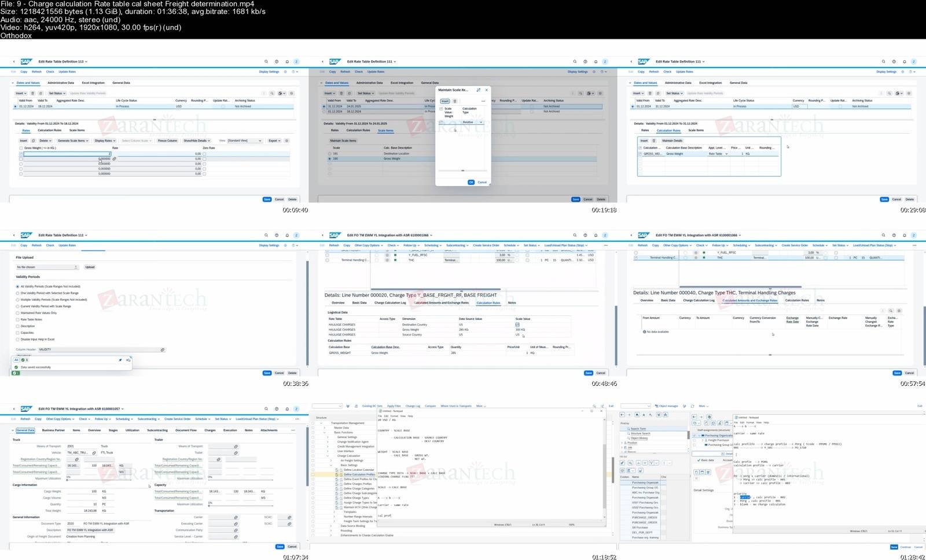926x560 pixels.
Task: Open Generate Scale Items dropdown, 00:09:40 frame
Action: click(73, 141)
